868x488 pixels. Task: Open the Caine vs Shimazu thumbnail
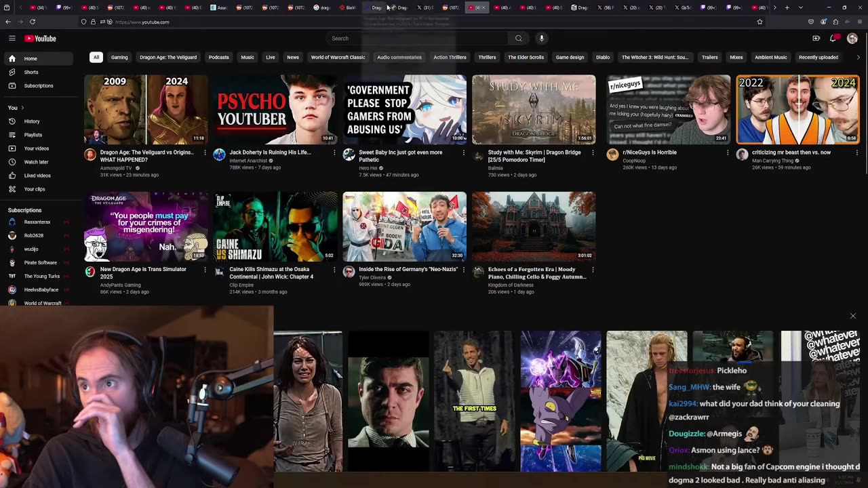tap(275, 226)
